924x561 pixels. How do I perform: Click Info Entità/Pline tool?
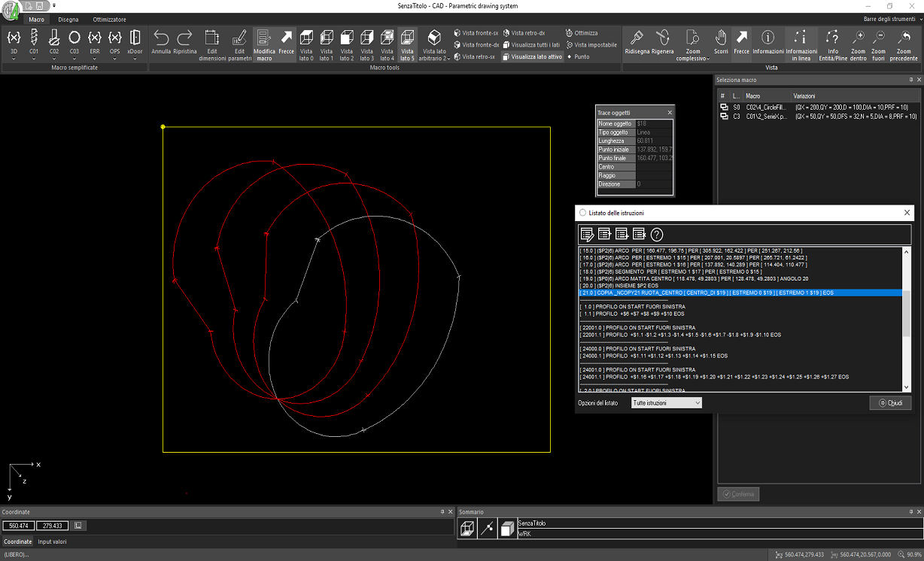point(833,44)
